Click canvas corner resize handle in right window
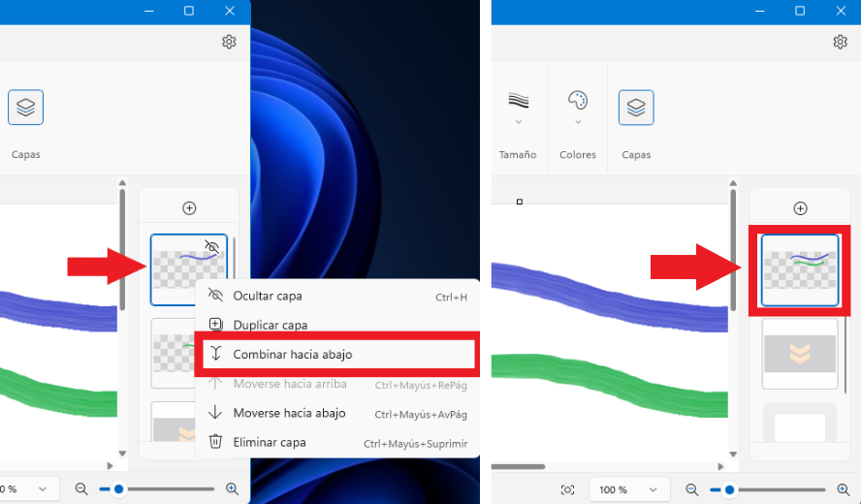 520,202
